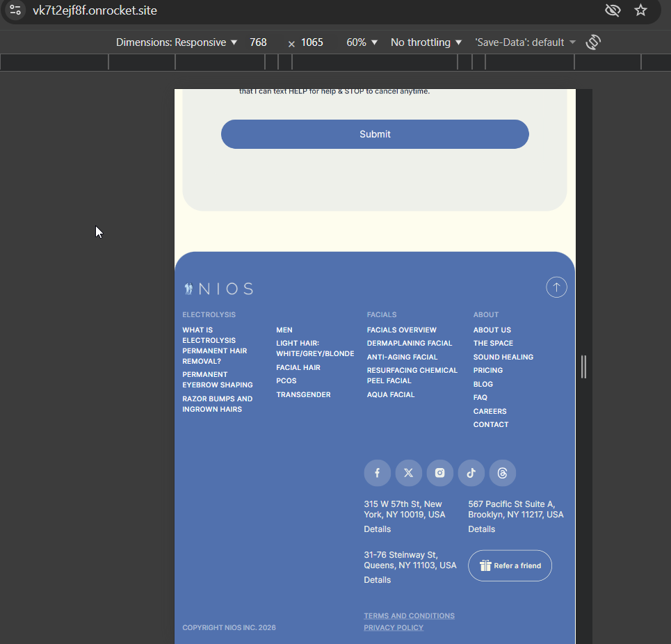Click the back-to-top arrow icon
This screenshot has height=644, width=671.
click(556, 287)
